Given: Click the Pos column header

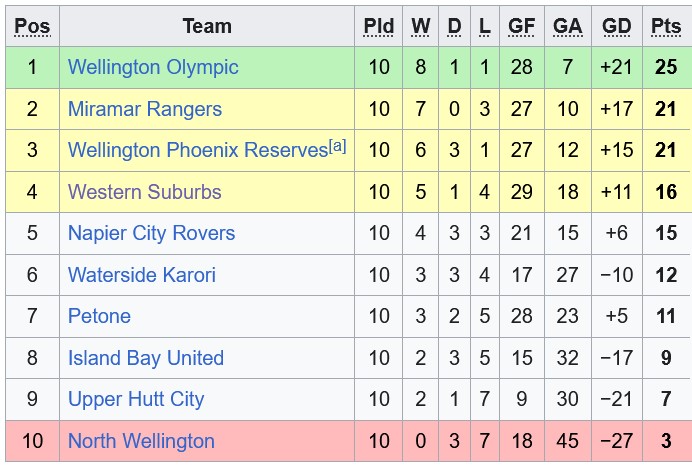Looking at the screenshot, I should pos(32,26).
